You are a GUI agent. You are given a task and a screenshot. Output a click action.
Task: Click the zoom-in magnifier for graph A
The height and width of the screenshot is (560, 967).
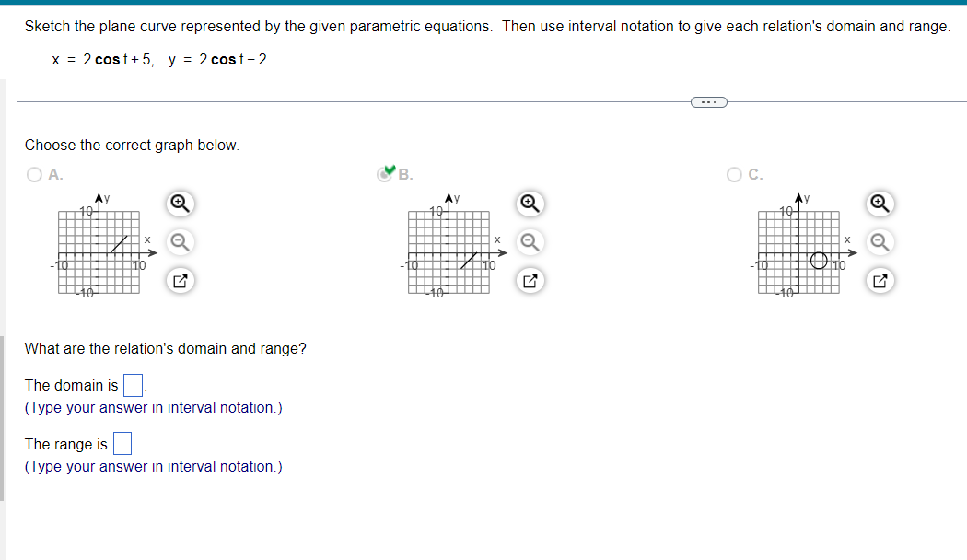[x=180, y=204]
